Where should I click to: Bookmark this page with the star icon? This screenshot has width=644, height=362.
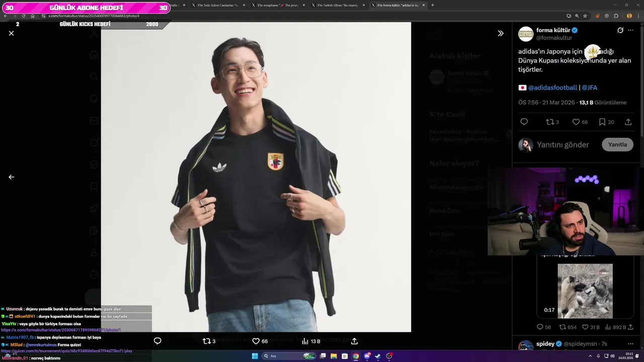click(585, 16)
